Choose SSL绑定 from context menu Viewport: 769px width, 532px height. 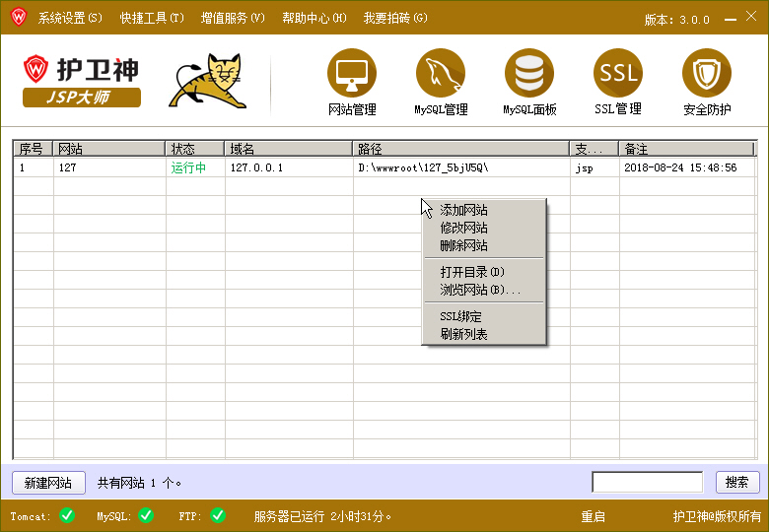point(460,316)
